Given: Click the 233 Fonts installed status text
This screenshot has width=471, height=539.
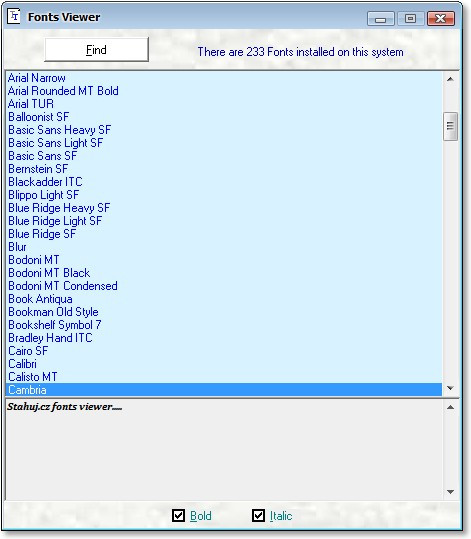Looking at the screenshot, I should (300, 52).
